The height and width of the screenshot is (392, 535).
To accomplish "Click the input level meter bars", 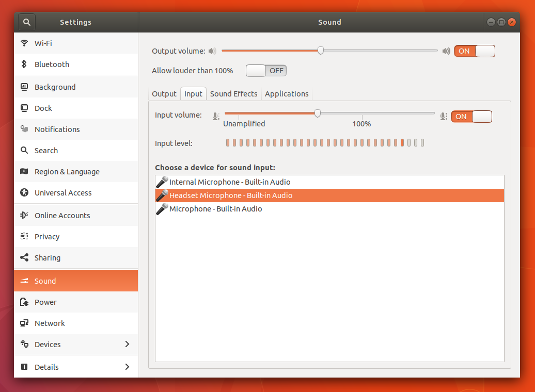I will (x=325, y=143).
